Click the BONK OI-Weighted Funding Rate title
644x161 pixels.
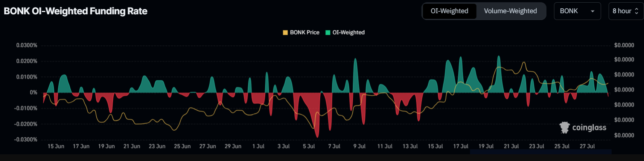tap(76, 11)
